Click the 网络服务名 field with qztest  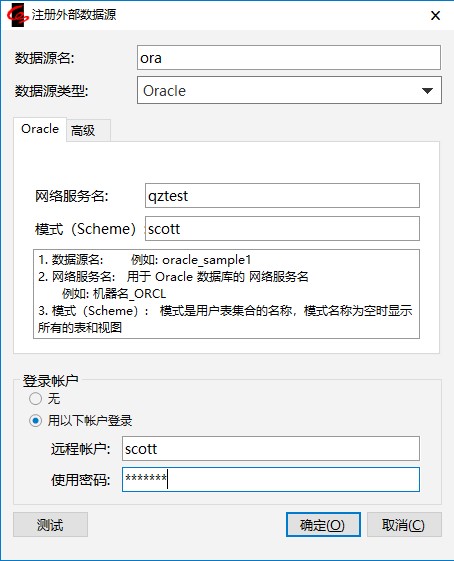coord(282,196)
